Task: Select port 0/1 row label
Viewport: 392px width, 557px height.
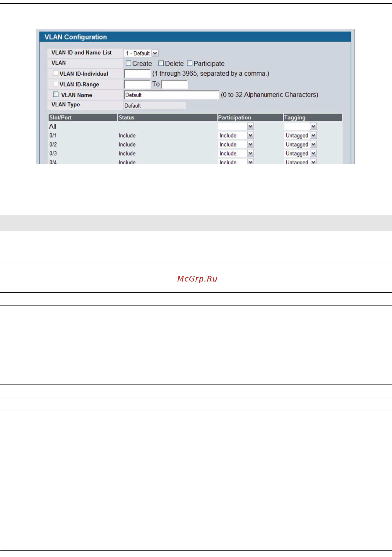Action: tap(53, 136)
